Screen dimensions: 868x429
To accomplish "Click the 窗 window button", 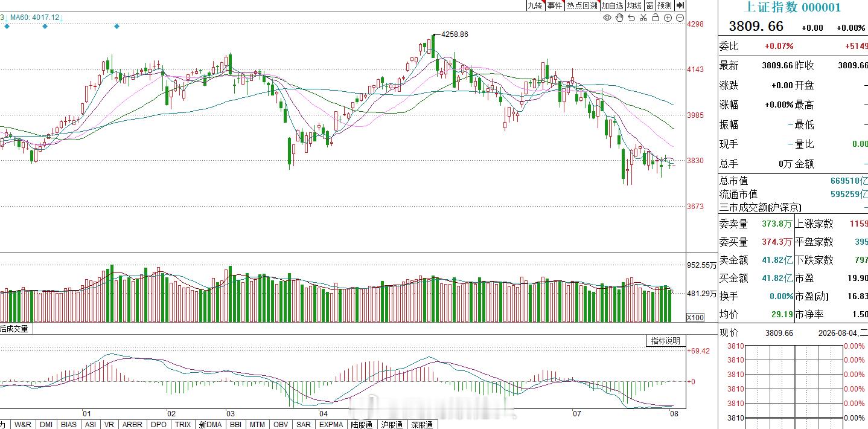I will (649, 5).
